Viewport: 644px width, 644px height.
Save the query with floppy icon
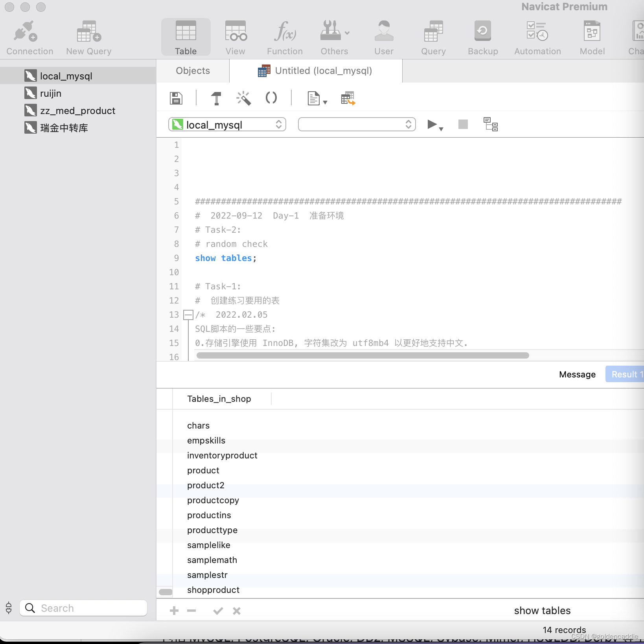176,98
